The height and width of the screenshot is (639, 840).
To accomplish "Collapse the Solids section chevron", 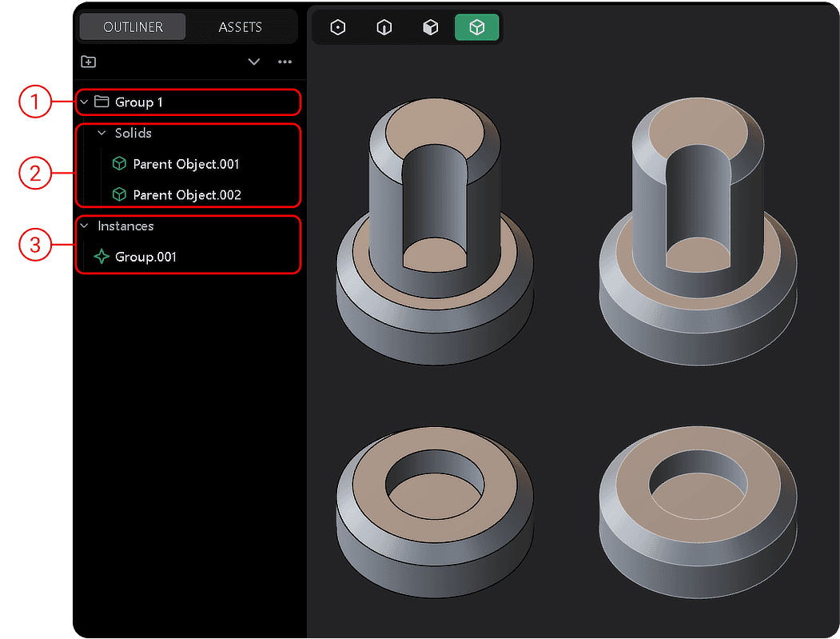I will pyautogui.click(x=102, y=134).
